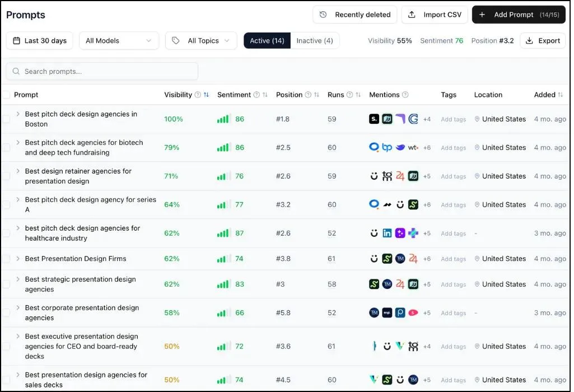The image size is (574, 392).
Task: Click the Recently deleted button
Action: tap(354, 15)
